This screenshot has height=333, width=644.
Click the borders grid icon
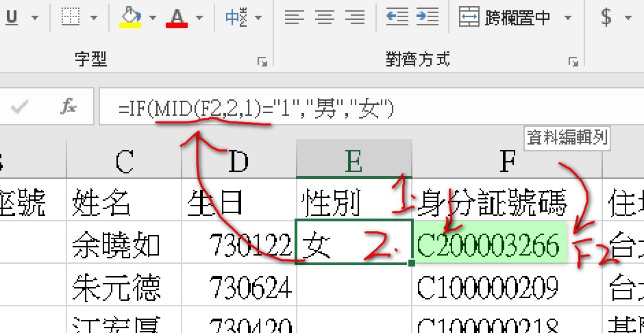[71, 17]
